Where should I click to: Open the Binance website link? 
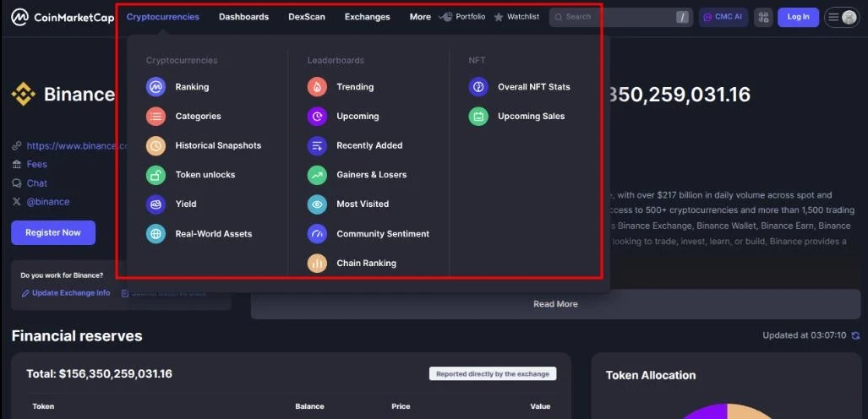tap(78, 146)
